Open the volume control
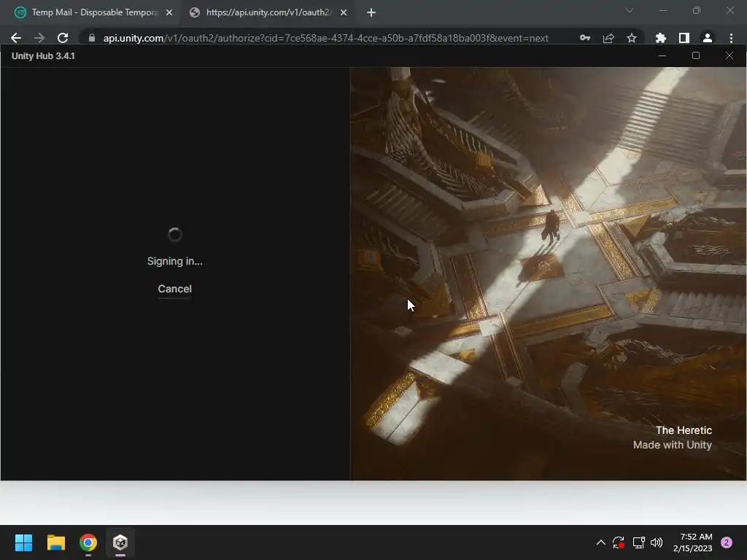 (x=657, y=542)
